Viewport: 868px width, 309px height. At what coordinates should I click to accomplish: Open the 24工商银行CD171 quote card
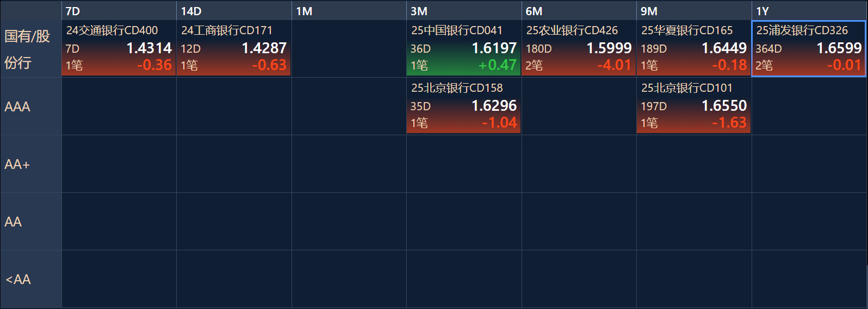coord(234,48)
